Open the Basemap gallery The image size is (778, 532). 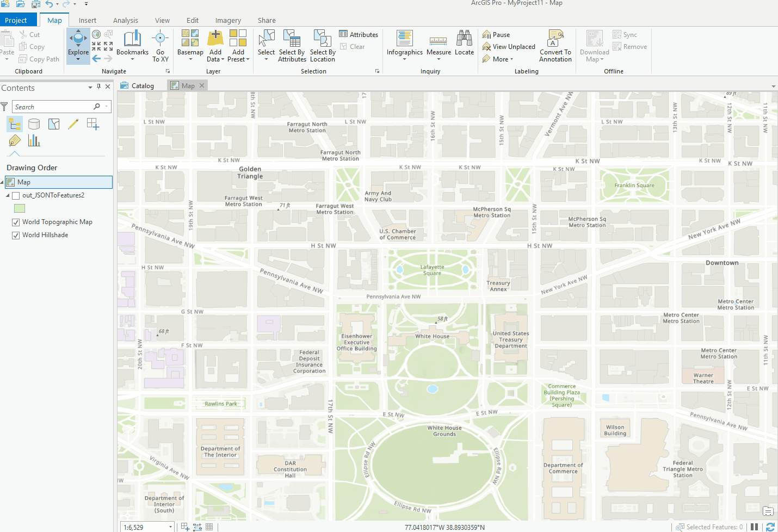190,45
